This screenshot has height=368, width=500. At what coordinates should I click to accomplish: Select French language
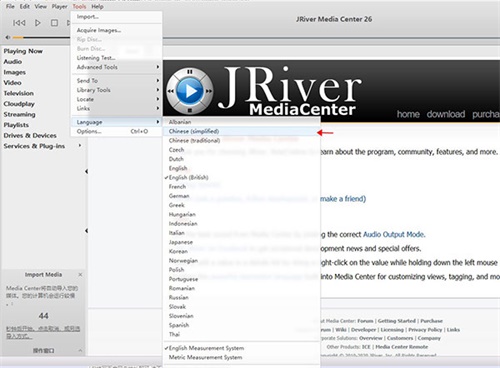pyautogui.click(x=241, y=187)
